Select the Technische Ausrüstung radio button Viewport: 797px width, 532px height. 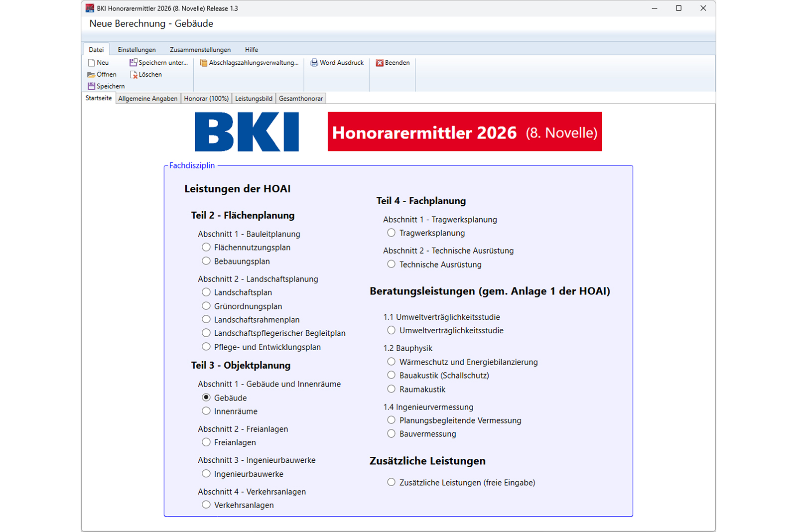pyautogui.click(x=392, y=265)
